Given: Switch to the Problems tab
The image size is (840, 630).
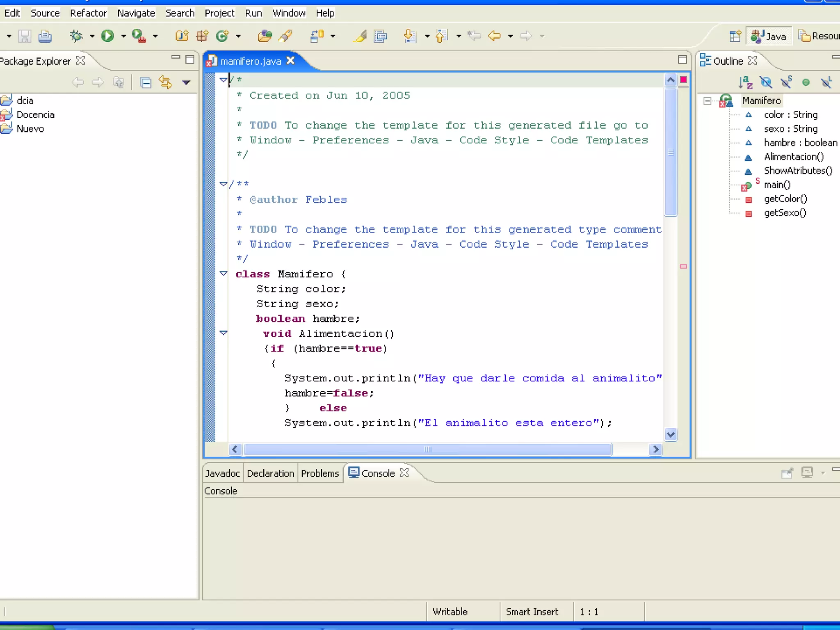Looking at the screenshot, I should [x=320, y=473].
